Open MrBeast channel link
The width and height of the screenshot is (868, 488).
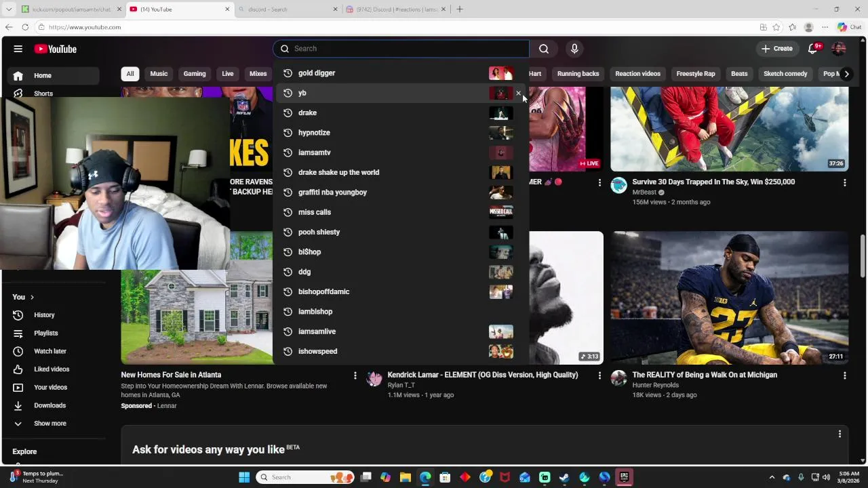[x=644, y=192]
